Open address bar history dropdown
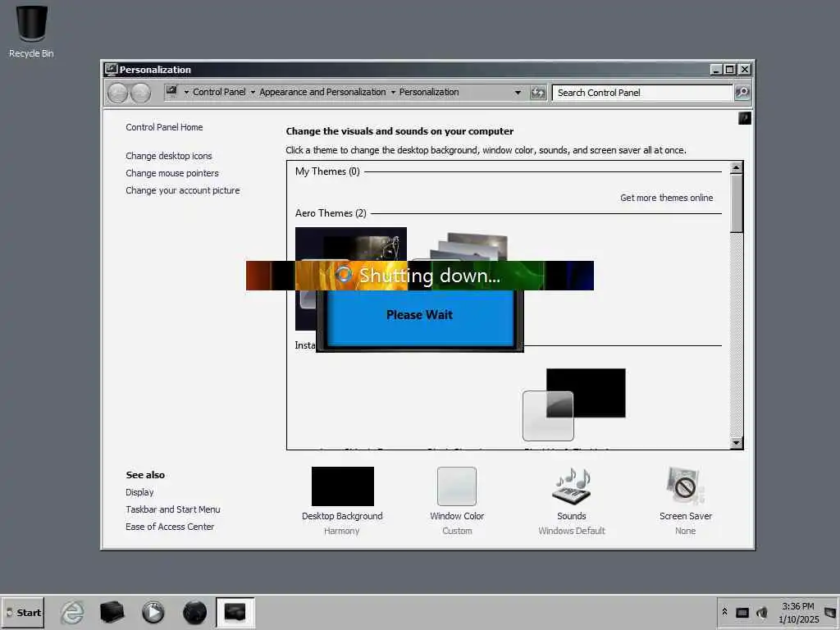 (x=518, y=92)
